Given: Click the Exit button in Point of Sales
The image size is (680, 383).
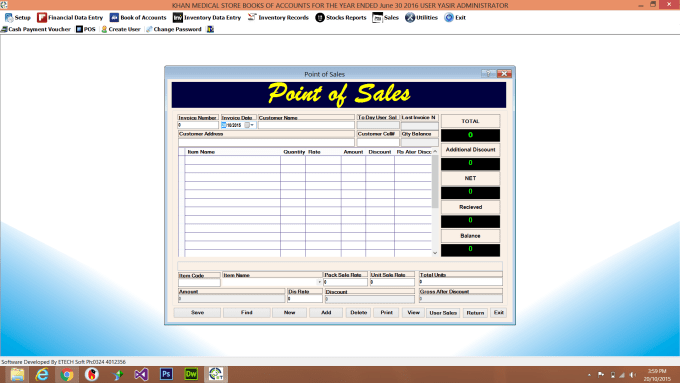Looking at the screenshot, I should click(x=499, y=312).
